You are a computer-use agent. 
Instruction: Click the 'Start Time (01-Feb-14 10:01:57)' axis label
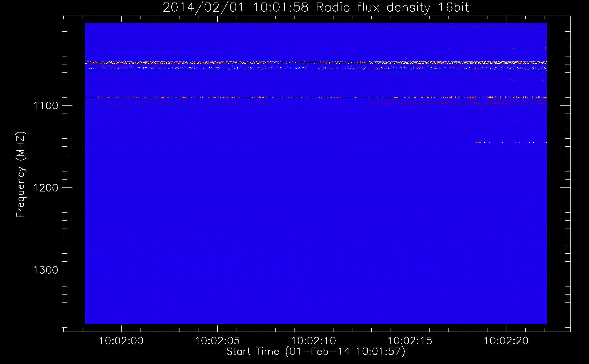316,352
